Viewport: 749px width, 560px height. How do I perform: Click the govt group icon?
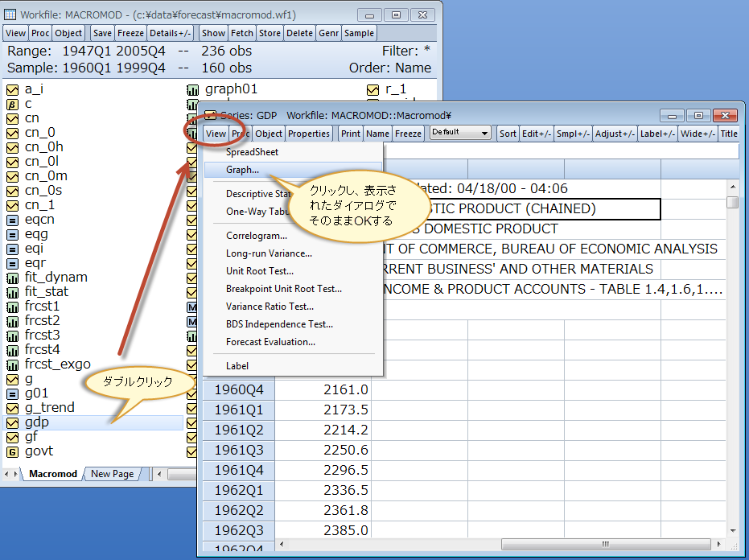[12, 452]
